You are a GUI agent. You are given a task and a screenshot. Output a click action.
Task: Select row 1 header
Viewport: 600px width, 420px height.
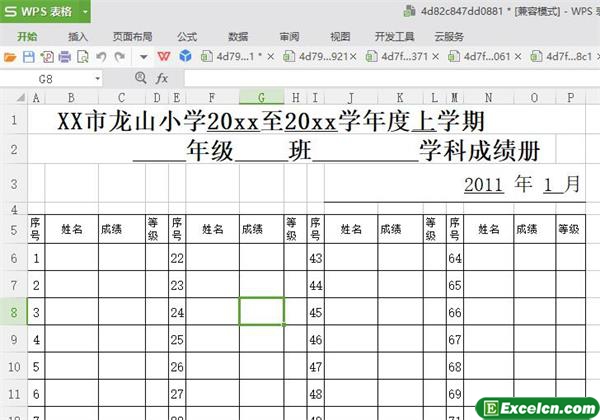pyautogui.click(x=14, y=120)
